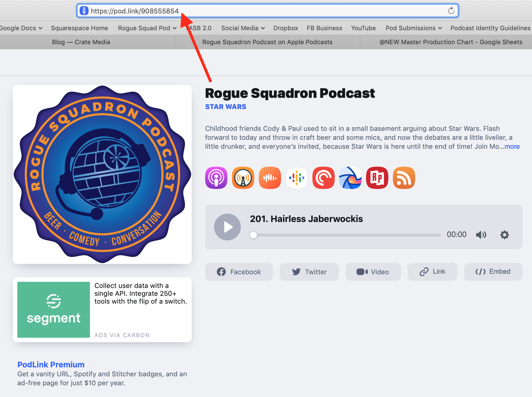Click the ADS VIA CARBON label
The width and height of the screenshot is (532, 397).
point(122,335)
